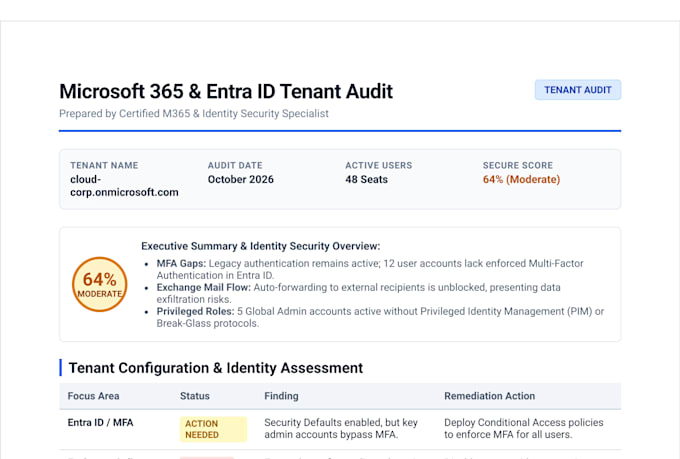Click the Tenant Configuration & Identity Assessment heading
Image resolution: width=680 pixels, height=459 pixels.
(216, 368)
